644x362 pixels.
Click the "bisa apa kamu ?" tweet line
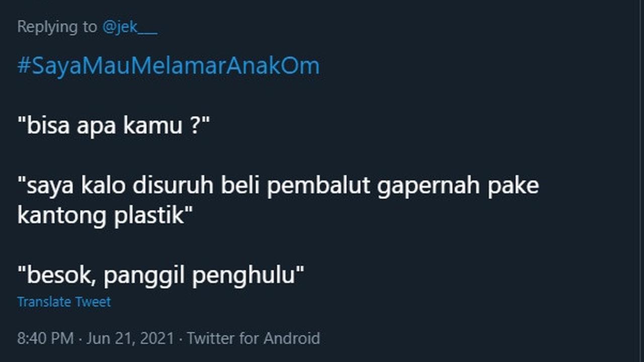point(113,126)
